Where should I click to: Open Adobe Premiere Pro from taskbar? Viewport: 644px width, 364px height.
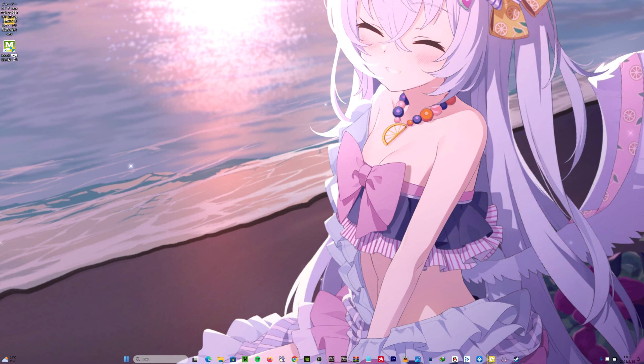point(393,359)
